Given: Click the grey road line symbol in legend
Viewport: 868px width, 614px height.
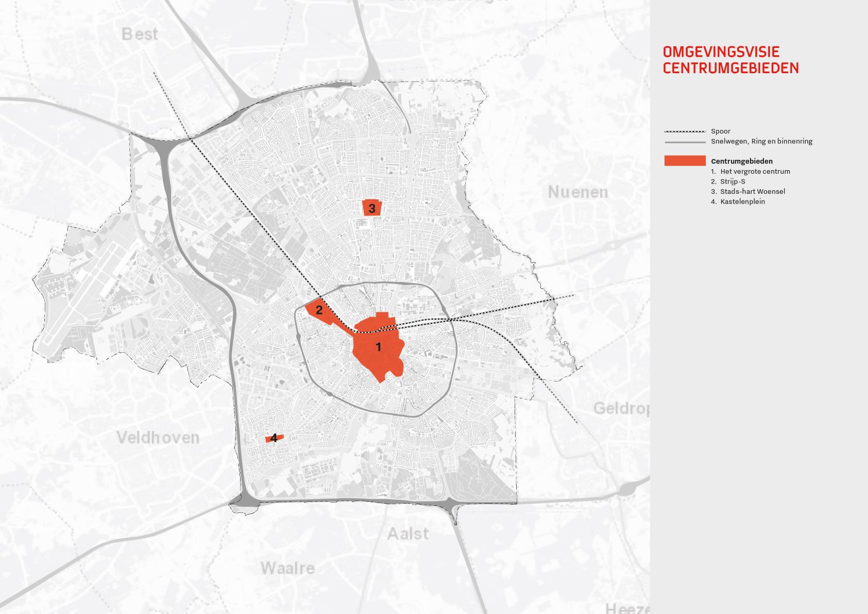Looking at the screenshot, I should point(685,142).
